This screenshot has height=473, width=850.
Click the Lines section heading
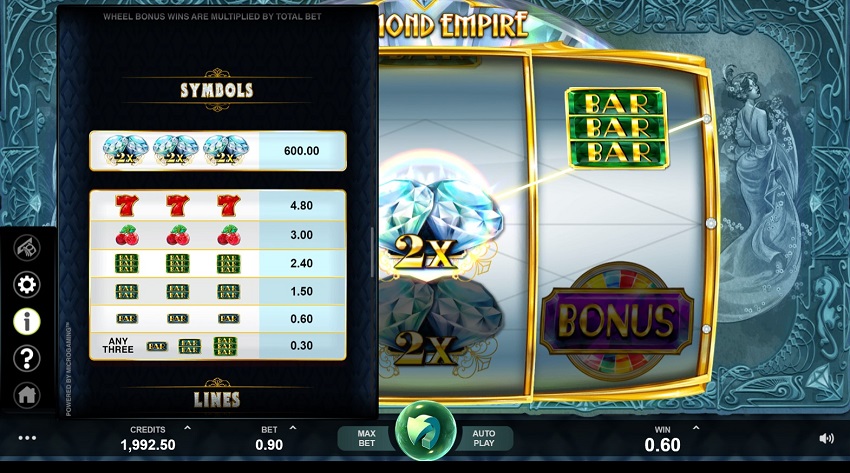click(217, 400)
